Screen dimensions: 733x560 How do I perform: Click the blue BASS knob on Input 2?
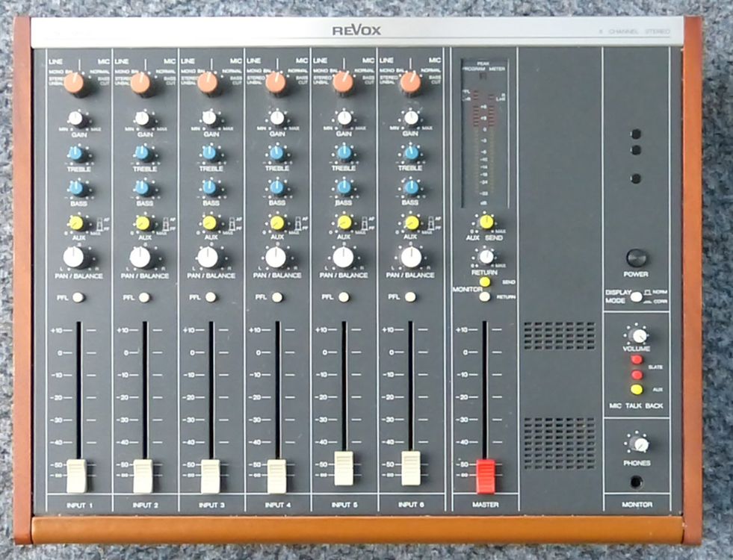click(142, 187)
